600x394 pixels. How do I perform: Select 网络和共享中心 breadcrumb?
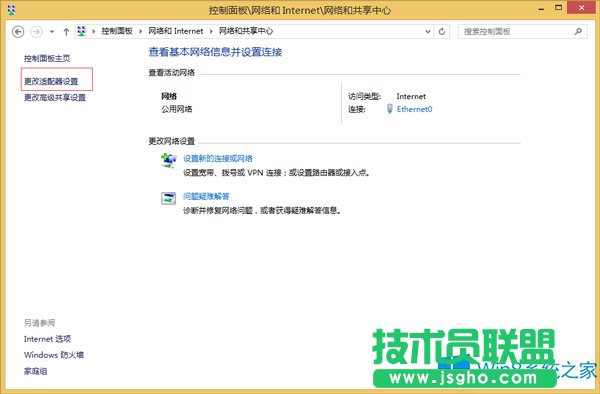(x=246, y=31)
